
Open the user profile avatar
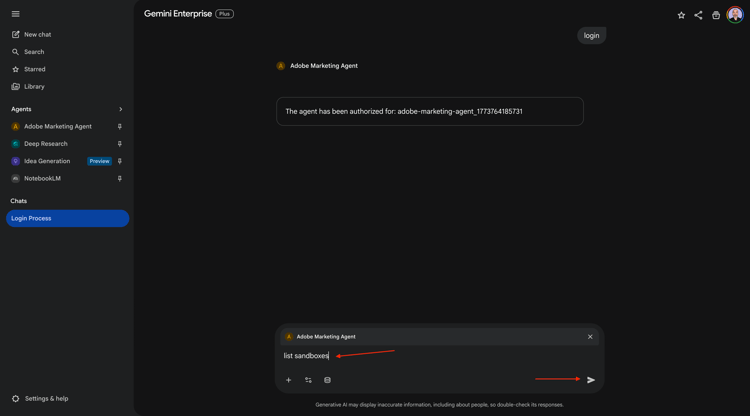(735, 15)
